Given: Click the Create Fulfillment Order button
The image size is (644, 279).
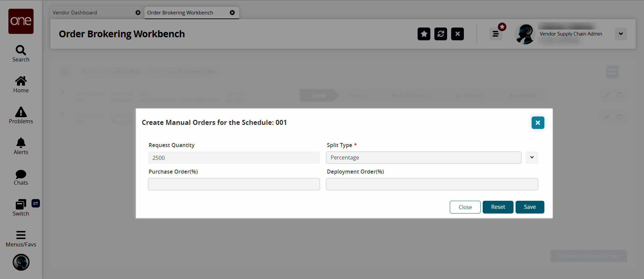Looking at the screenshot, I should 589,256.
